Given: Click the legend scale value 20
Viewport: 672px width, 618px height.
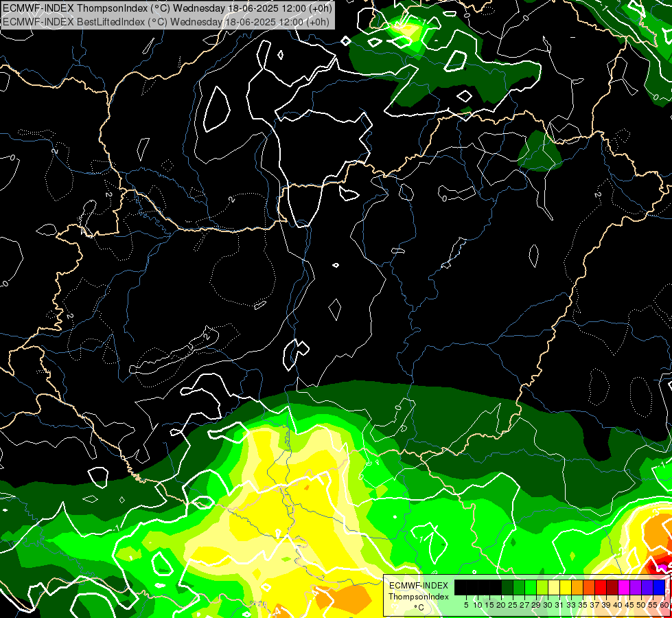Looking at the screenshot, I should coord(501,605).
